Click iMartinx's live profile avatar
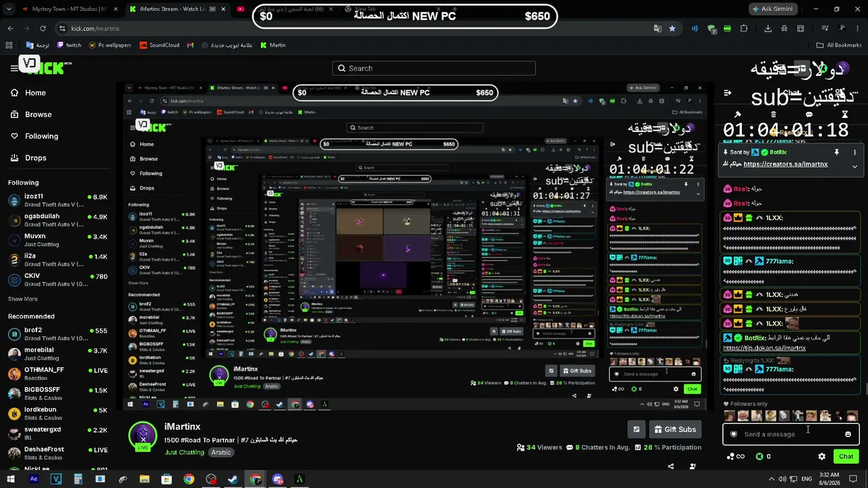This screenshot has width=868, height=488. pyautogui.click(x=143, y=436)
